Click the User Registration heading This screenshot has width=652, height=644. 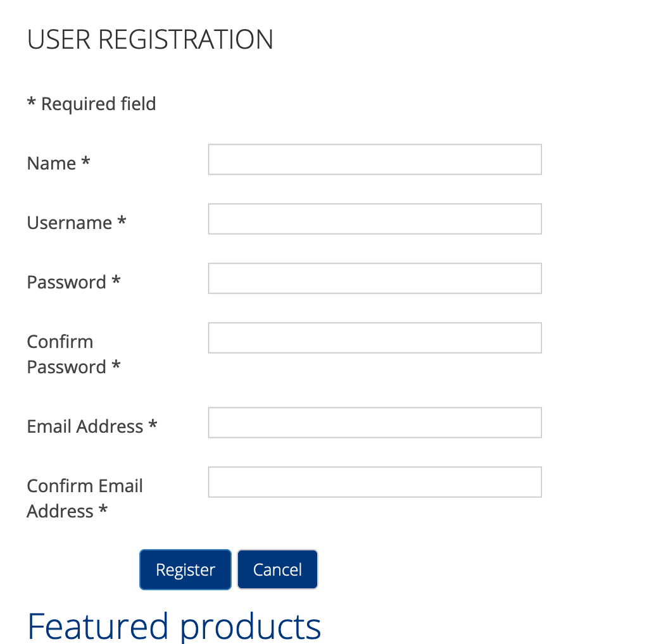(x=150, y=39)
